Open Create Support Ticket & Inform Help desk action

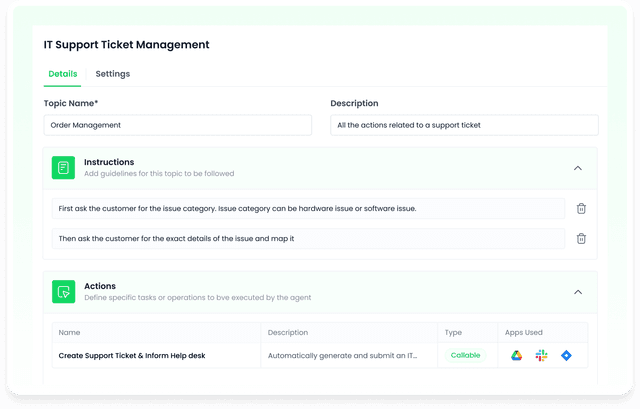[131, 355]
